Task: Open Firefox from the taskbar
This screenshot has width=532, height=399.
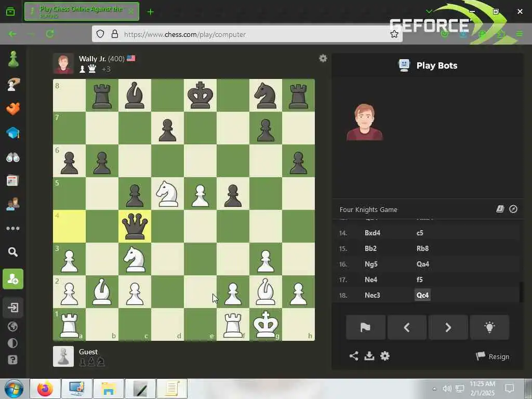Action: click(45, 389)
